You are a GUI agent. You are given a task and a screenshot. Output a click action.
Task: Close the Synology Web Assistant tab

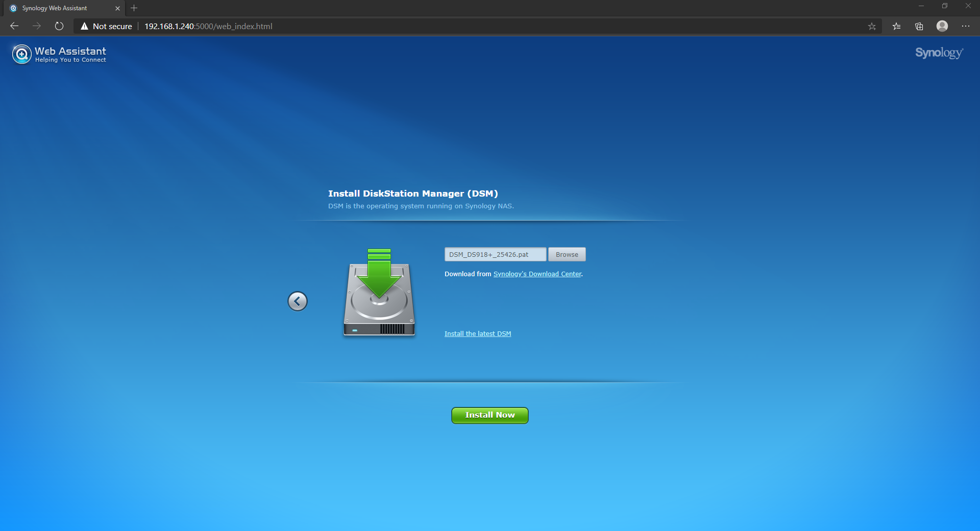pyautogui.click(x=117, y=8)
